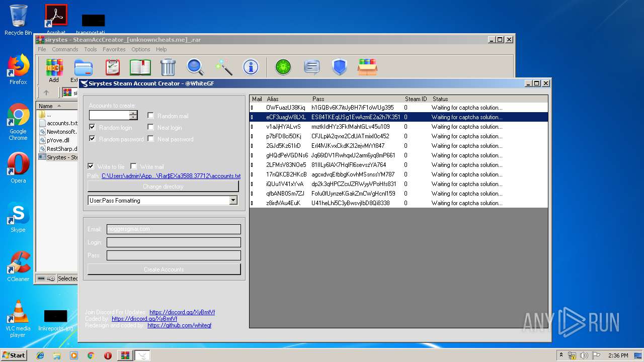Tick the Mail checkbox for alias z8irdVAu4EuK
The height and width of the screenshot is (362, 644).
tap(253, 203)
